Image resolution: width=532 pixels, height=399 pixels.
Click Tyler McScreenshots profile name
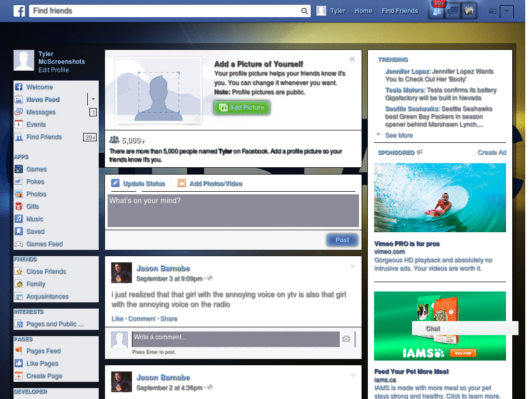tap(61, 58)
